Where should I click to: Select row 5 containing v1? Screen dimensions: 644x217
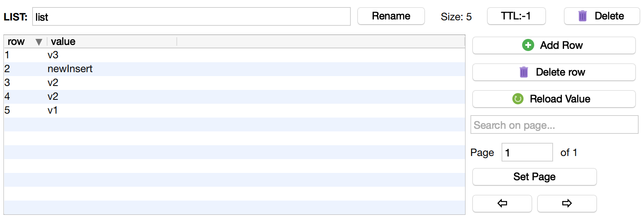[53, 111]
